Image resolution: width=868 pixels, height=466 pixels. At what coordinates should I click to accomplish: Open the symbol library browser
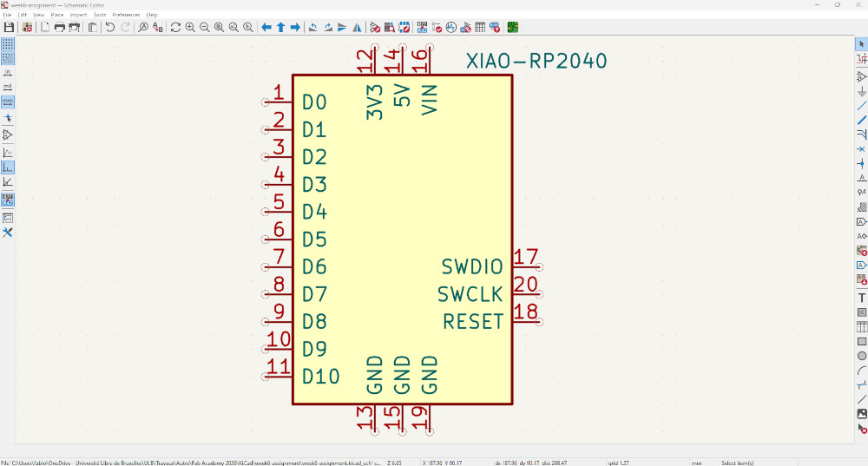(x=390, y=27)
